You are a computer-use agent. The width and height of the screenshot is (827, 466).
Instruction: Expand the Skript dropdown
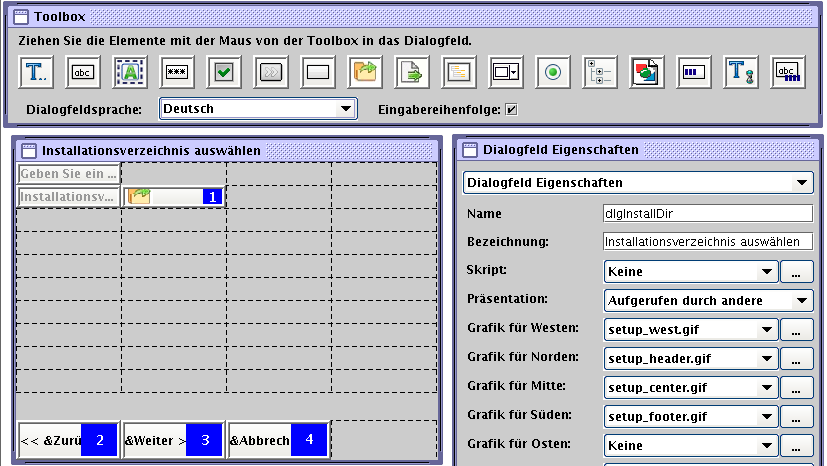click(691, 271)
